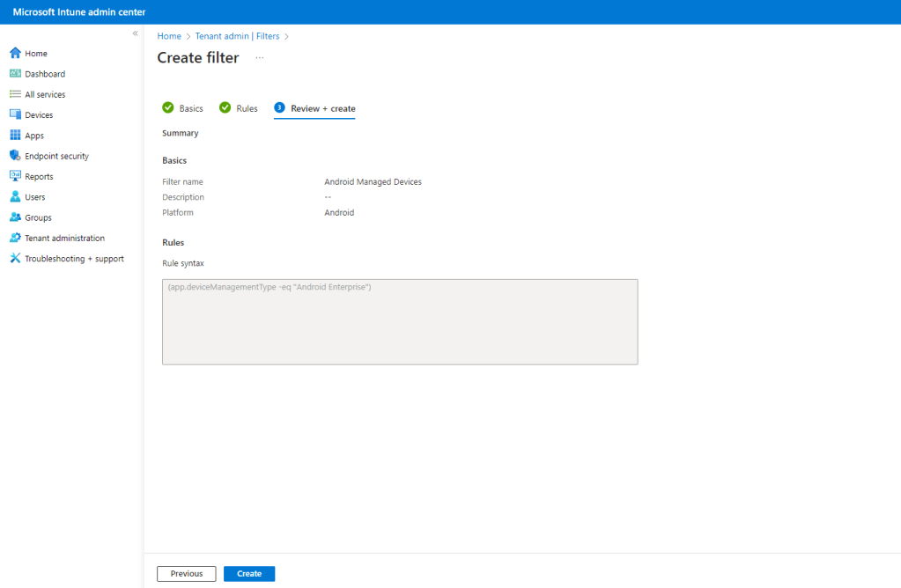Select the Groups icon in sidebar
The width and height of the screenshot is (901, 588).
[x=15, y=217]
